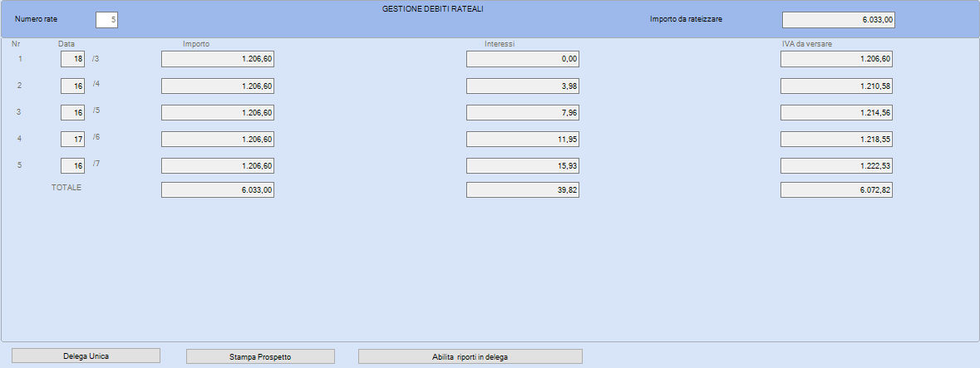Click row number 2 in Nr column
The width and height of the screenshot is (980, 368).
[x=19, y=86]
